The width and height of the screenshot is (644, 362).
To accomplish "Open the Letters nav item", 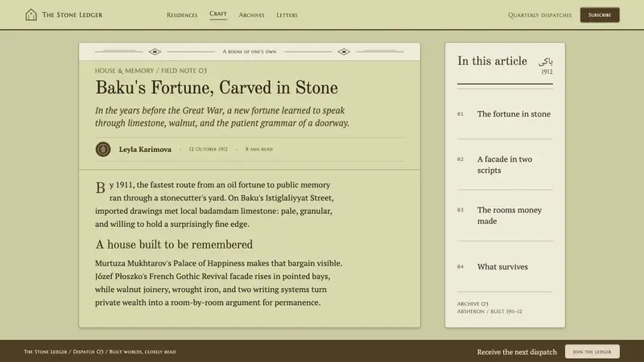I will 287,14.
